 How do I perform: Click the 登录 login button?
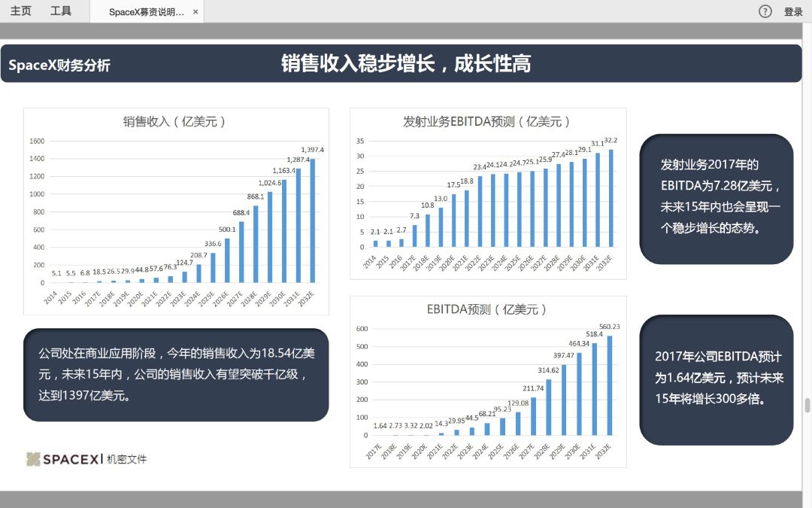(793, 11)
